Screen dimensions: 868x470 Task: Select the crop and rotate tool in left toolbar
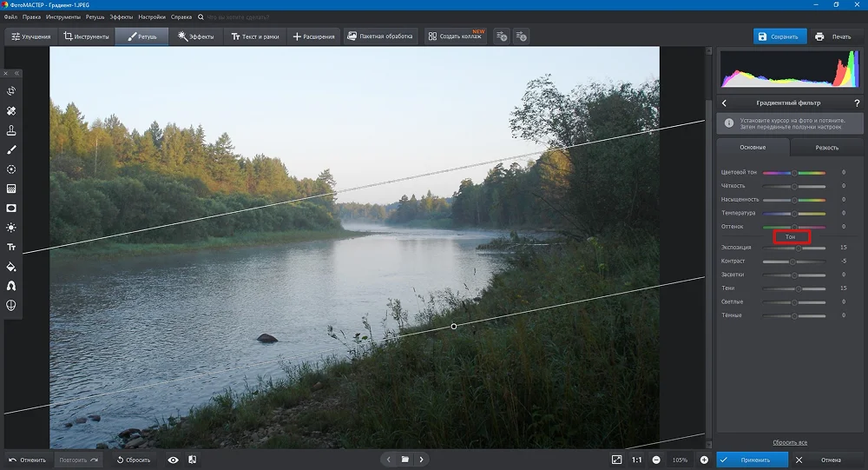(x=11, y=91)
